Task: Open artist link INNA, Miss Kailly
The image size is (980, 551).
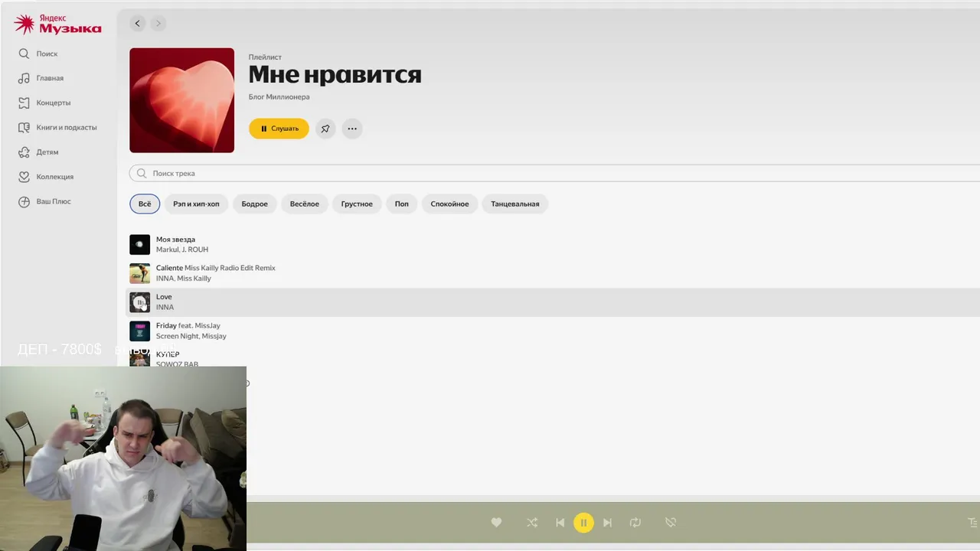Action: pyautogui.click(x=184, y=279)
